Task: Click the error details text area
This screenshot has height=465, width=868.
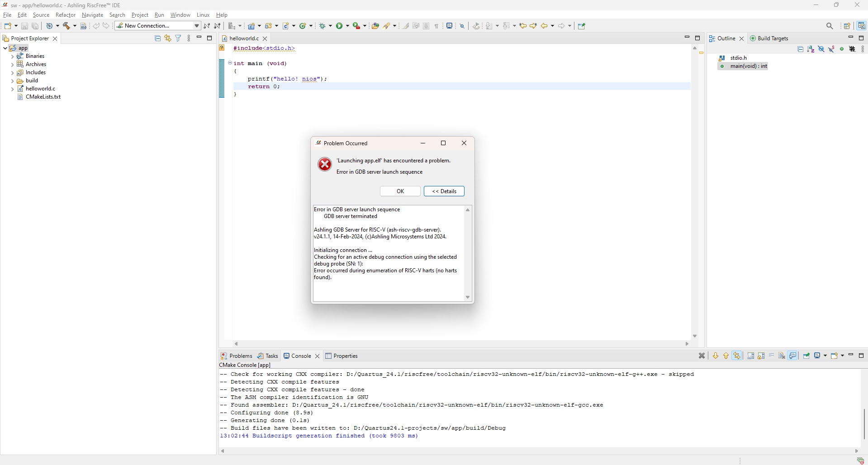Action: coord(389,253)
